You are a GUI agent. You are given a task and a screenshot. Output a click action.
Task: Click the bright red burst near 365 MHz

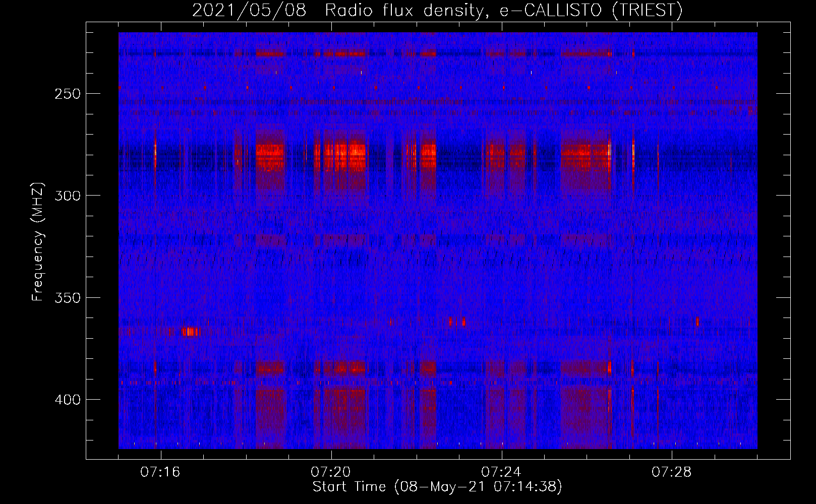pos(191,331)
